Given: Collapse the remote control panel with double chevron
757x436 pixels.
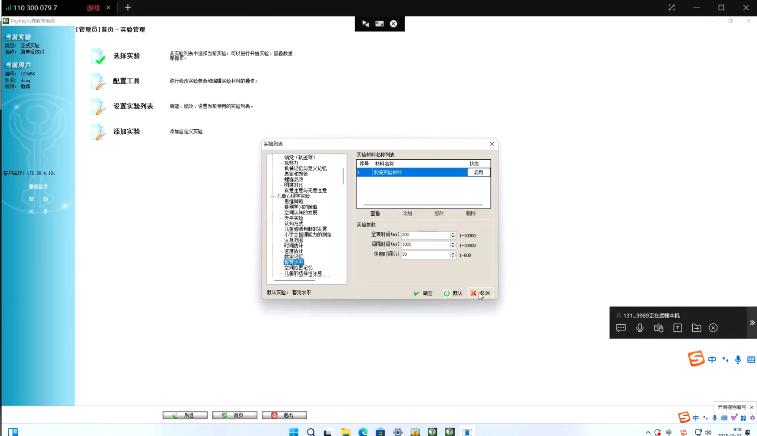Looking at the screenshot, I should click(x=752, y=322).
